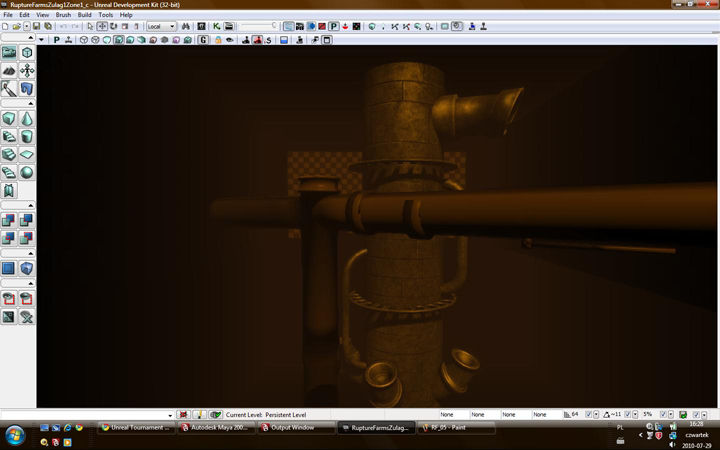
Task: Expand the Local coordinate system dropdown
Action: click(172, 26)
